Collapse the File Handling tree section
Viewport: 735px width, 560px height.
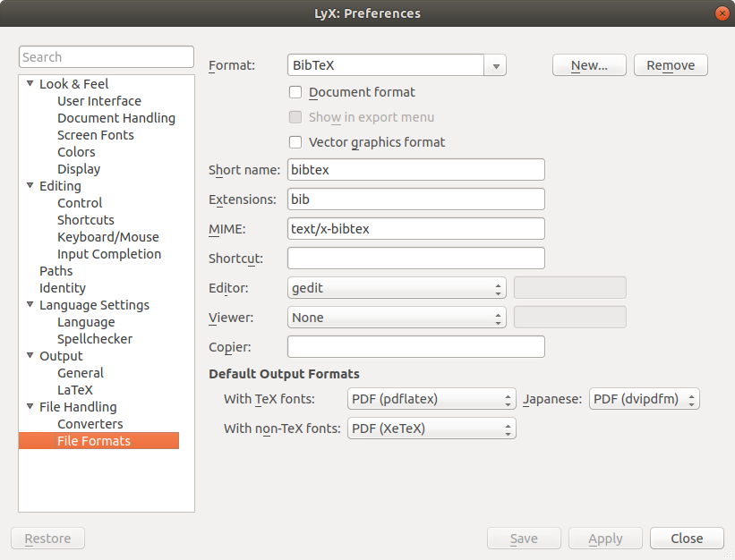[x=30, y=407]
